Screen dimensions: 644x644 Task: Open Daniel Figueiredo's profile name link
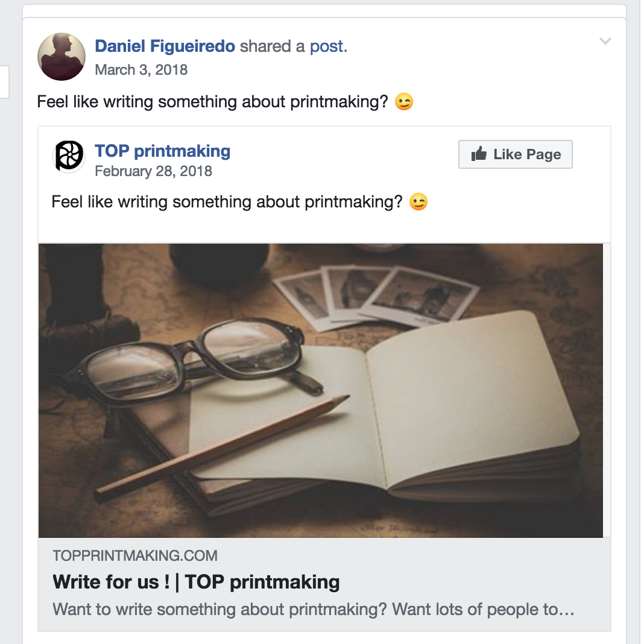pos(165,46)
